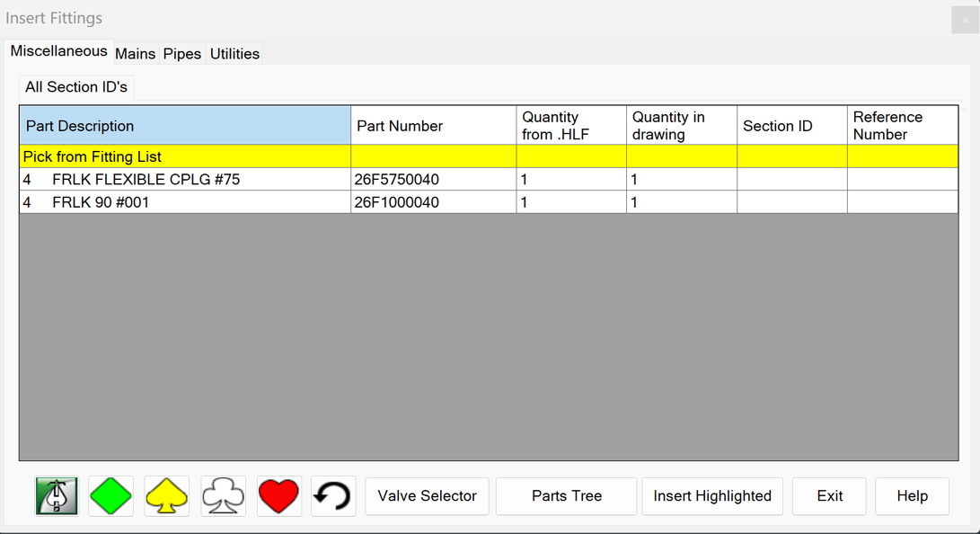The height and width of the screenshot is (534, 980).
Task: Click Insert Highlighted button
Action: [x=712, y=496]
